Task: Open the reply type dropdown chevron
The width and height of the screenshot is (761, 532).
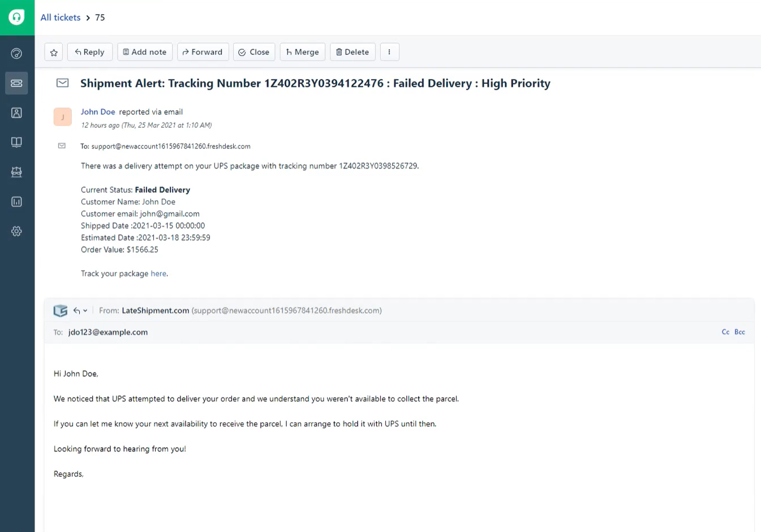Action: click(85, 310)
